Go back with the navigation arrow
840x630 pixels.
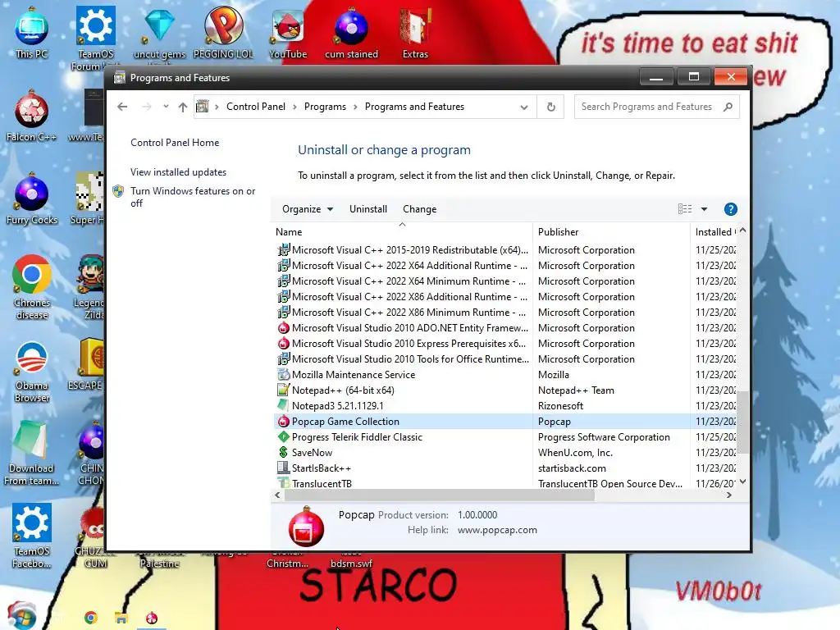[122, 107]
